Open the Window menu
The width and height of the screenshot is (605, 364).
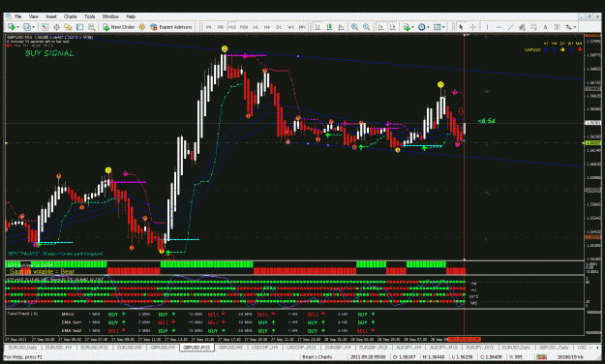(x=110, y=16)
